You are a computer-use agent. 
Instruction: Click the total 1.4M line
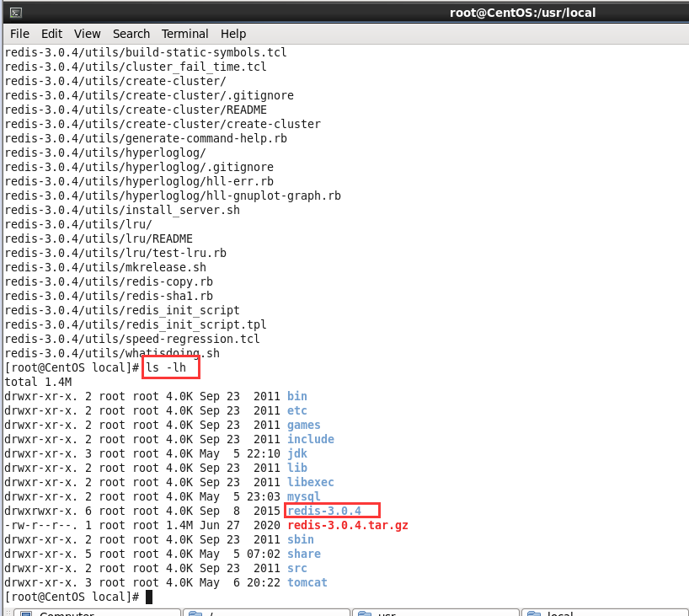(38, 382)
